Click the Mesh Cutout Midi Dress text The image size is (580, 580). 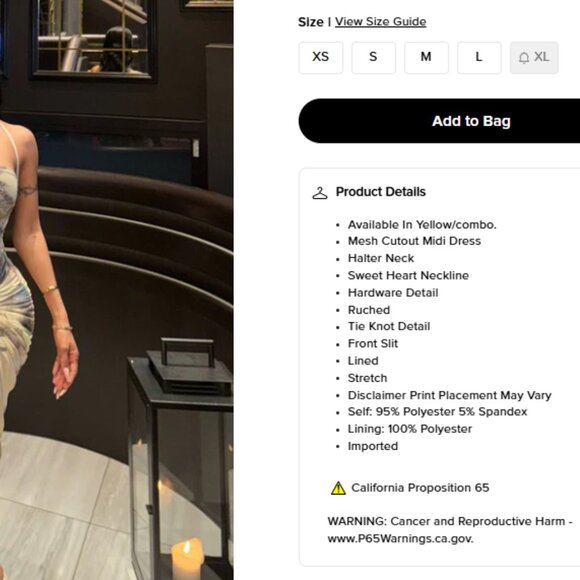point(414,241)
